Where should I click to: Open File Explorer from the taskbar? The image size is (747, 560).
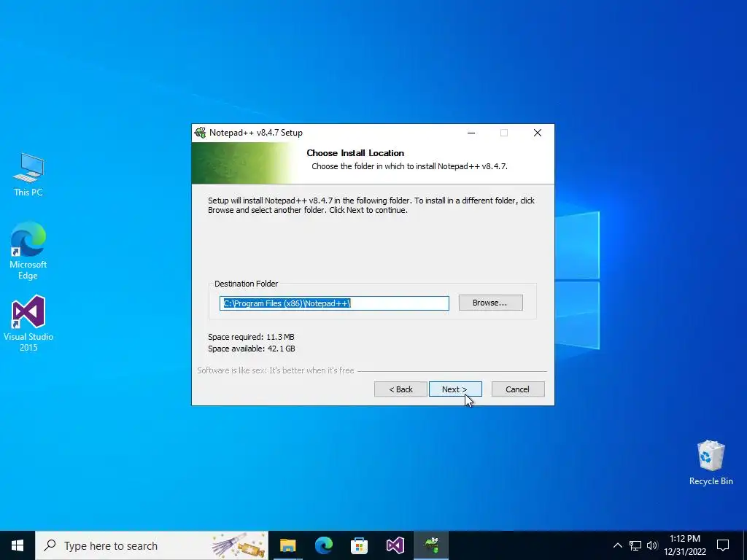point(287,545)
